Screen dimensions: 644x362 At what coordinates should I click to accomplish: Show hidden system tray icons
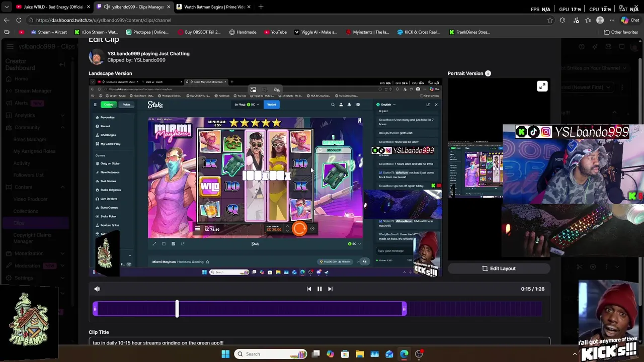click(x=575, y=354)
